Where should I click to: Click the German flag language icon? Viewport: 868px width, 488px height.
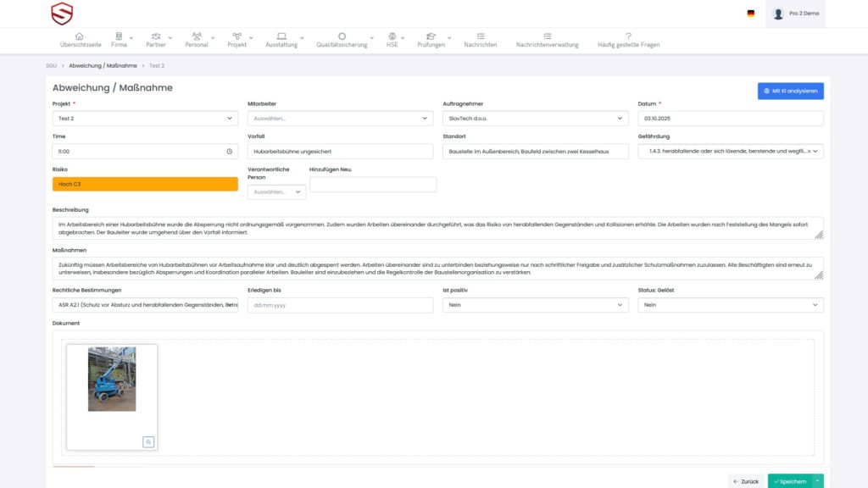click(x=751, y=14)
